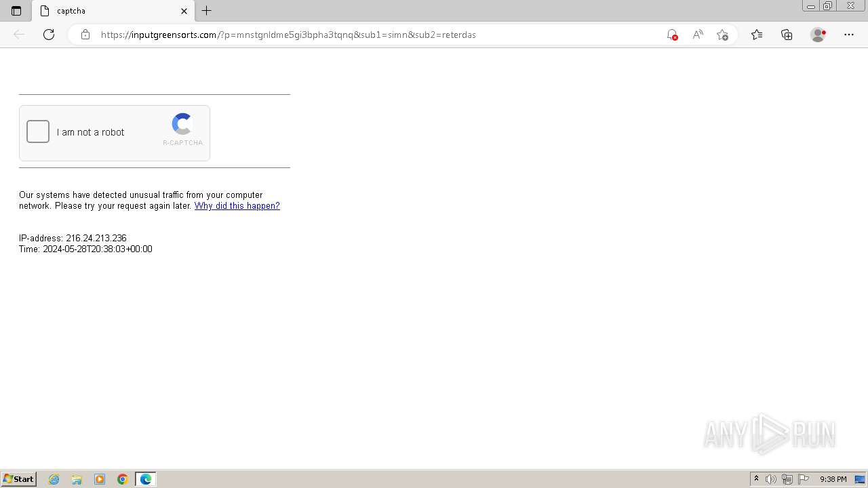Open Action Center flag icon
The width and height of the screenshot is (868, 488).
tap(804, 479)
